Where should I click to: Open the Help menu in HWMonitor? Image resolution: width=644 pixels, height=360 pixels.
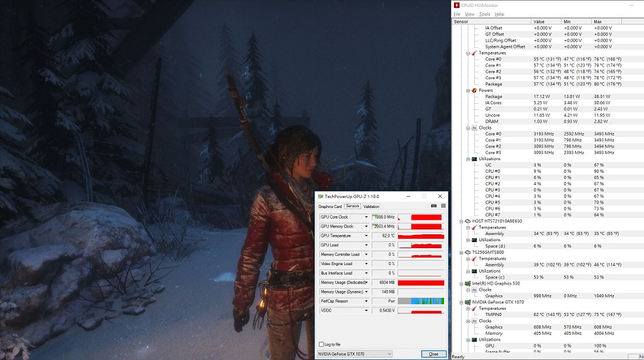tap(499, 14)
